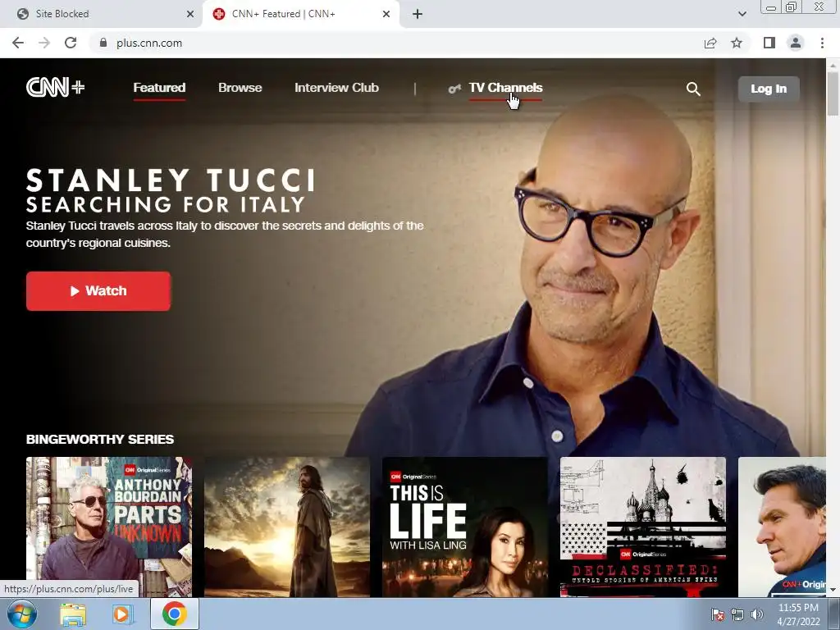Click the Bingeworthy Series heading
Image resolution: width=840 pixels, height=630 pixels.
click(x=100, y=440)
